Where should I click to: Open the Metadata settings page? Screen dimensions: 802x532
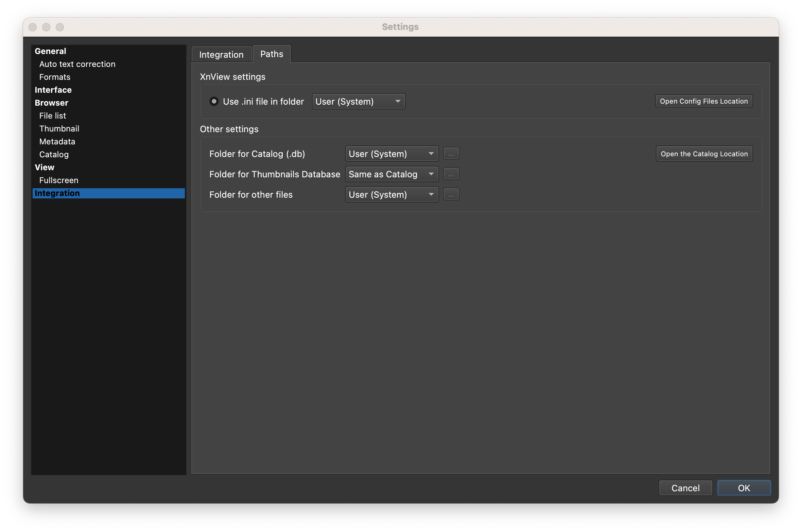[x=57, y=142]
